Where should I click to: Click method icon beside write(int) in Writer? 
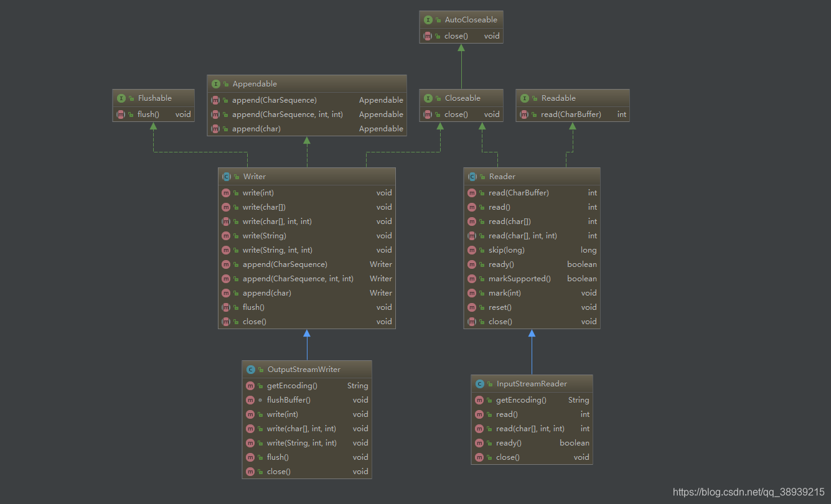[226, 193]
